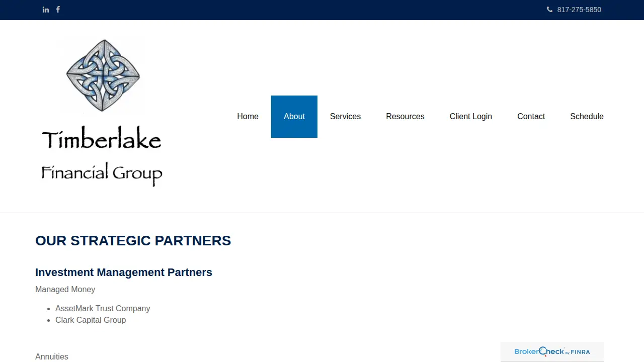Screen dimensions: 644x362
Task: Click the phone icon in top bar
Action: pos(549,10)
